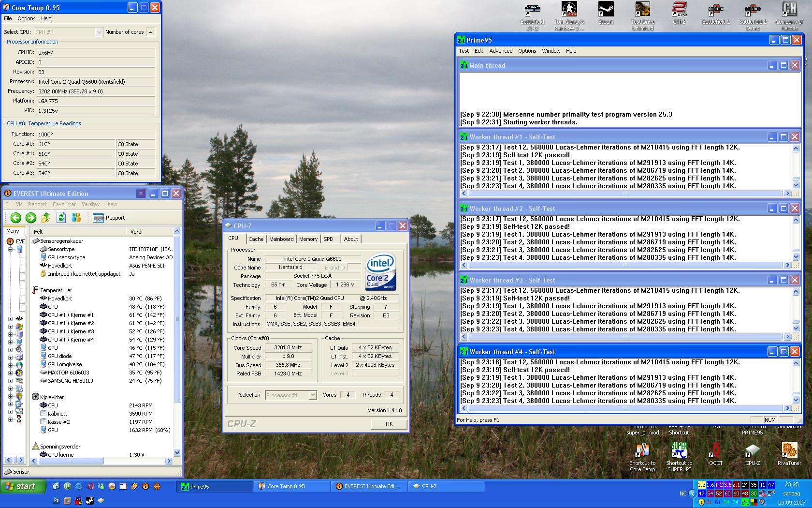Click the clock showing 23:25 in tray

click(x=792, y=484)
